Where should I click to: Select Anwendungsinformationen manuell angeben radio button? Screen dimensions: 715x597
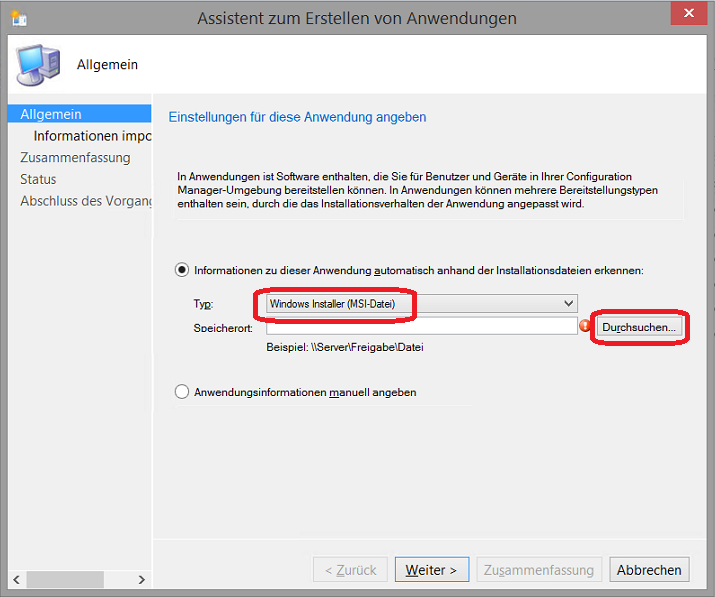pos(182,392)
